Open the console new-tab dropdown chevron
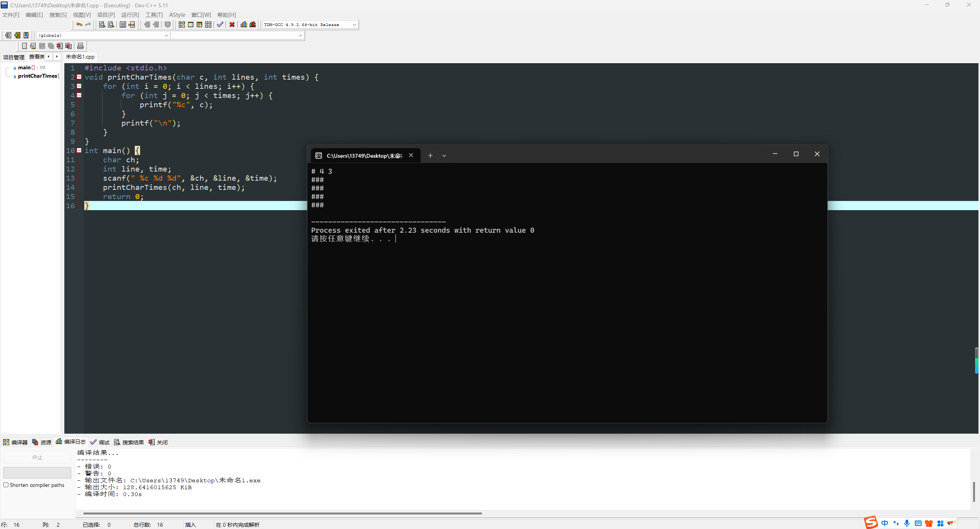 [x=444, y=155]
